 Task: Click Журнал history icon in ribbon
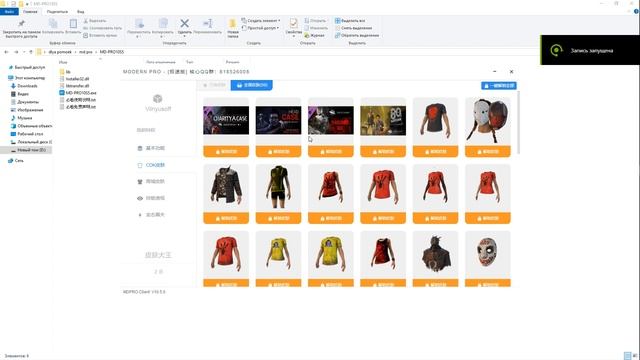314,36
